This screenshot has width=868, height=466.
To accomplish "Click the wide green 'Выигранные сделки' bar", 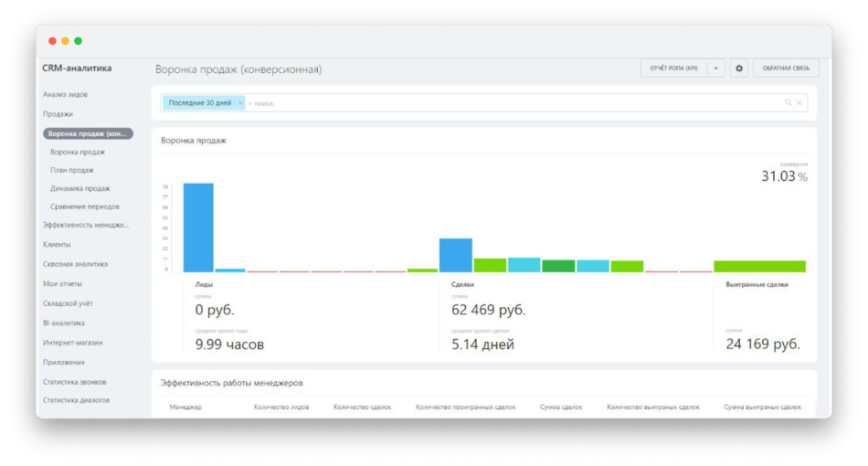I will [759, 266].
